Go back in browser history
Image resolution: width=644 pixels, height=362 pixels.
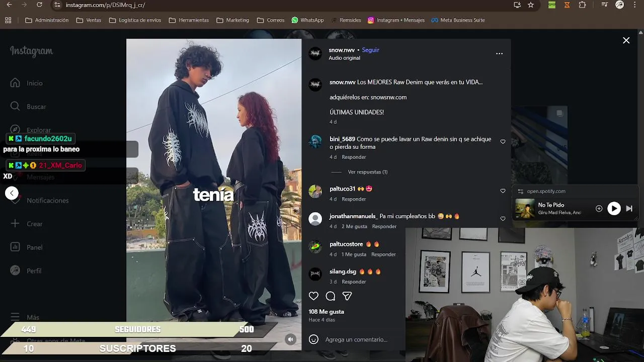click(9, 5)
